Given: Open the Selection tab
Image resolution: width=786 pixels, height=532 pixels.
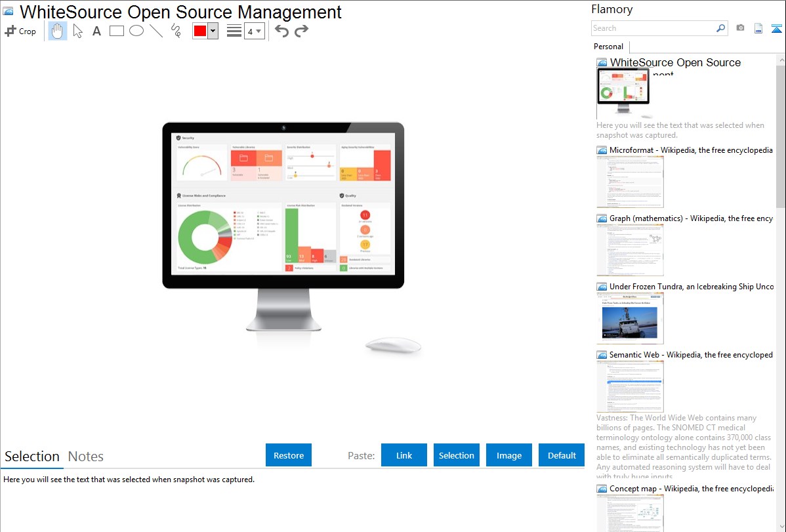Looking at the screenshot, I should pos(32,457).
